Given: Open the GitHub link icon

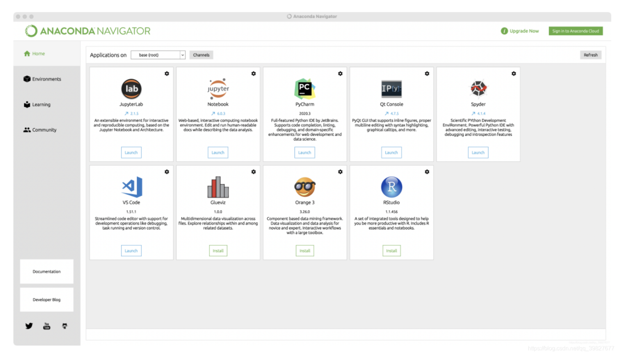Looking at the screenshot, I should click(x=65, y=326).
